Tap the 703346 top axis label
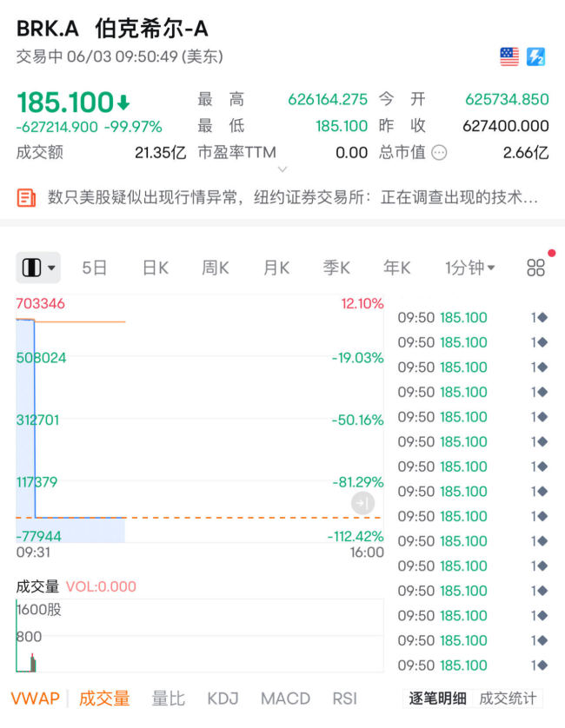Image resolution: width=565 pixels, height=728 pixels. pyautogui.click(x=41, y=304)
